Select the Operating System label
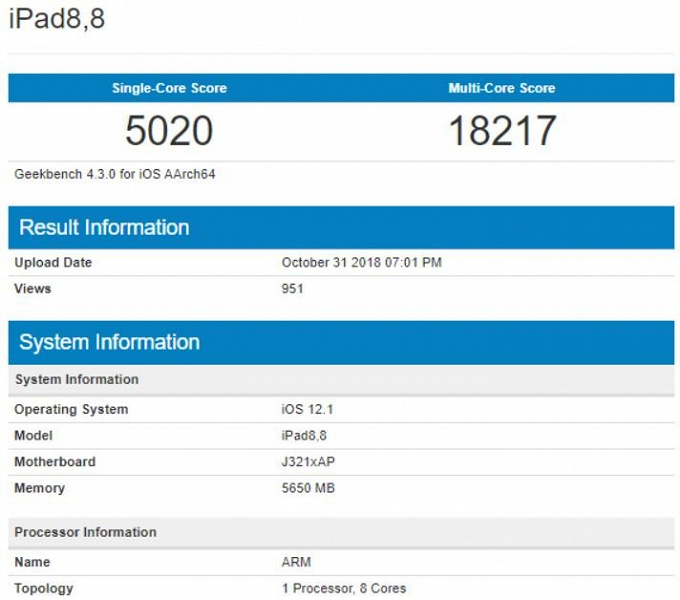The width and height of the screenshot is (680, 600). 71,409
